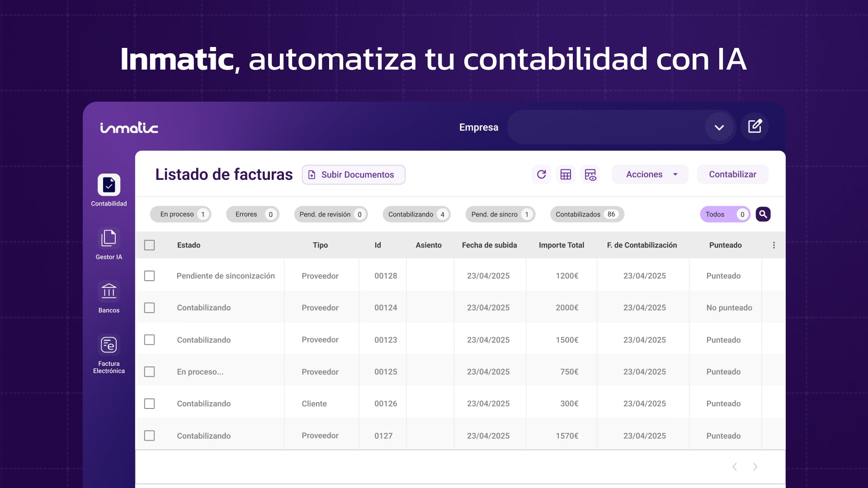The width and height of the screenshot is (868, 488).
Task: Click the table preview eye icon
Action: point(590,174)
